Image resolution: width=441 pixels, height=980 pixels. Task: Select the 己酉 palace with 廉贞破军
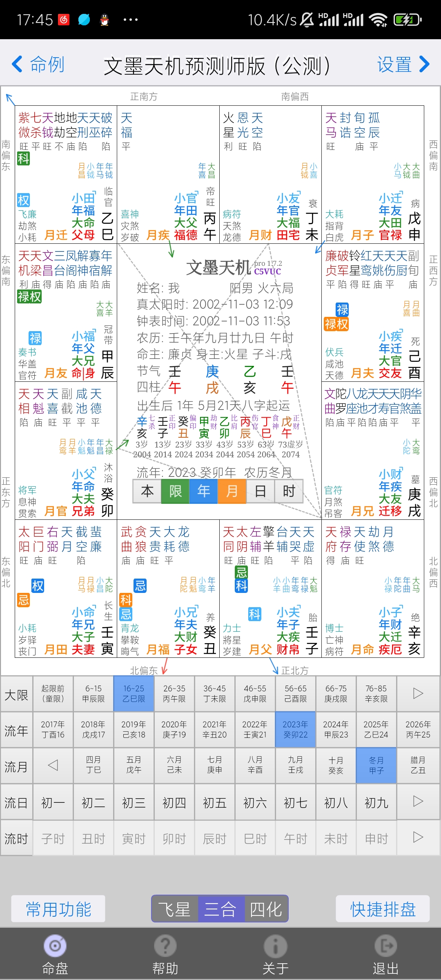373,313
